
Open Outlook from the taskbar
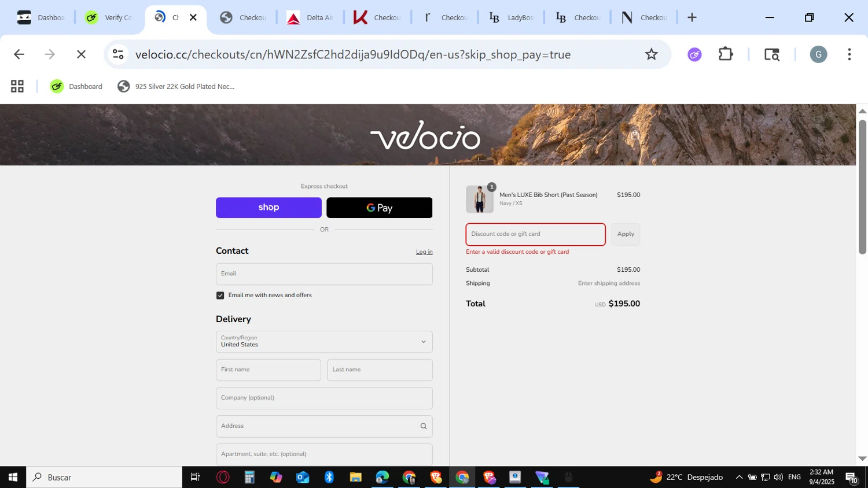pos(303,477)
